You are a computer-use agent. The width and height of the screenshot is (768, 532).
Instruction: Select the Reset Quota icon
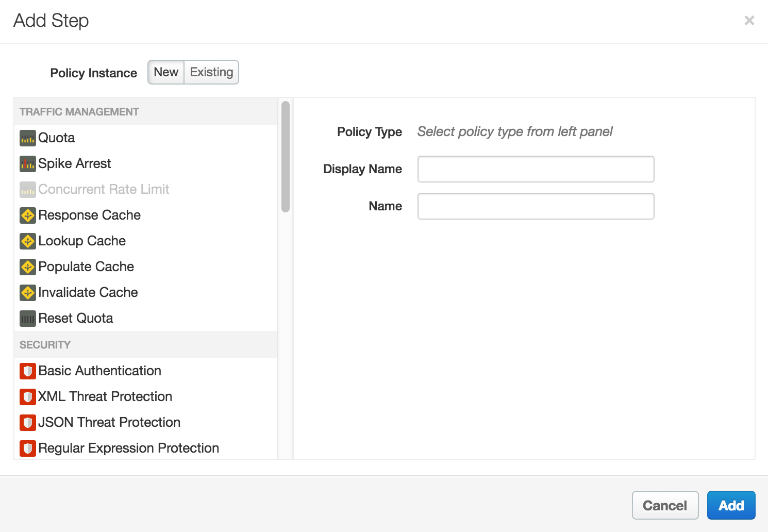27,319
